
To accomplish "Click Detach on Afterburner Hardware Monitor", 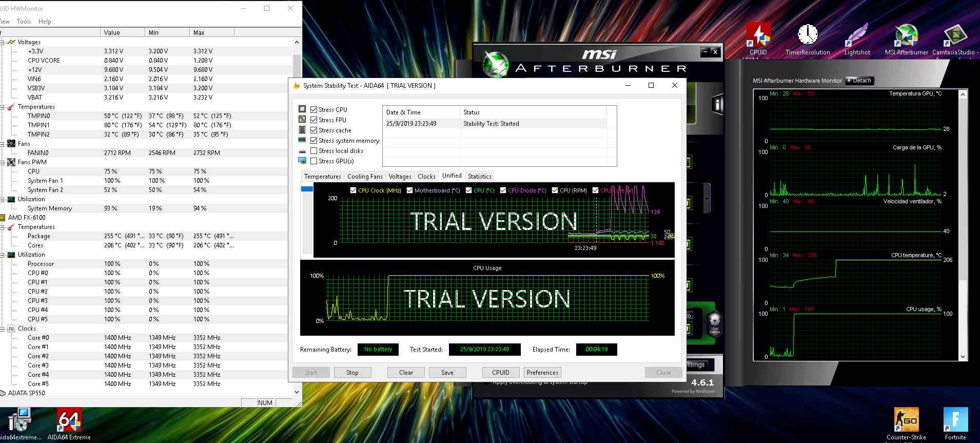I will 859,81.
